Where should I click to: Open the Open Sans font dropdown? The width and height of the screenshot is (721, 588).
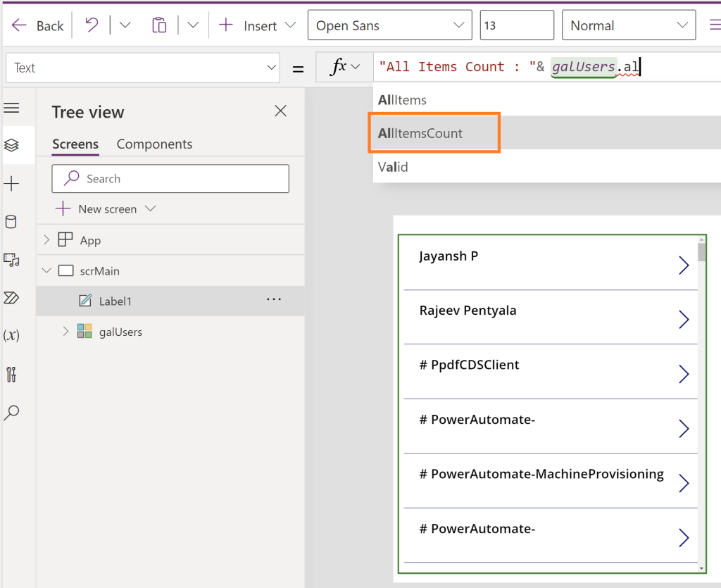click(389, 25)
